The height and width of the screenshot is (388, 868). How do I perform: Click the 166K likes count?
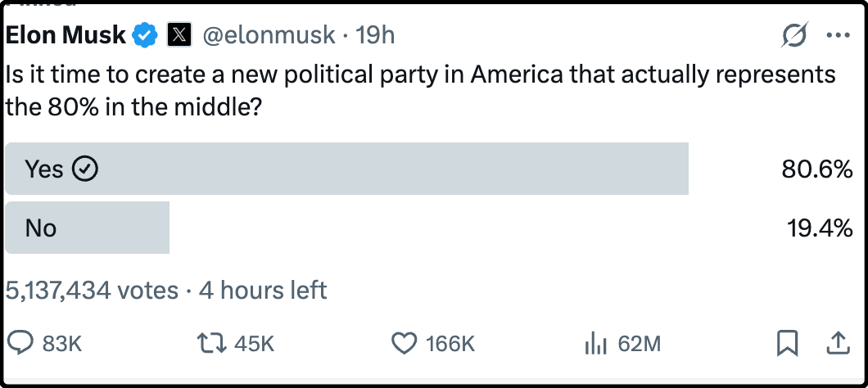point(450,345)
